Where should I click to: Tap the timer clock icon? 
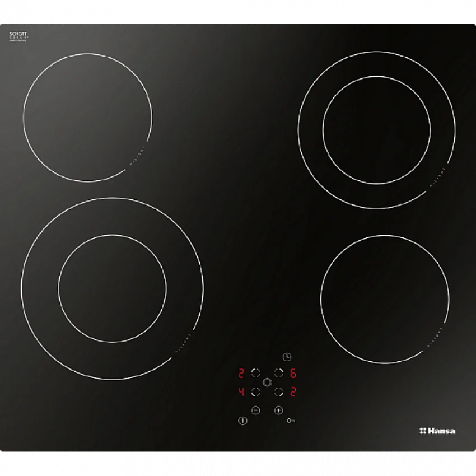point(287,357)
